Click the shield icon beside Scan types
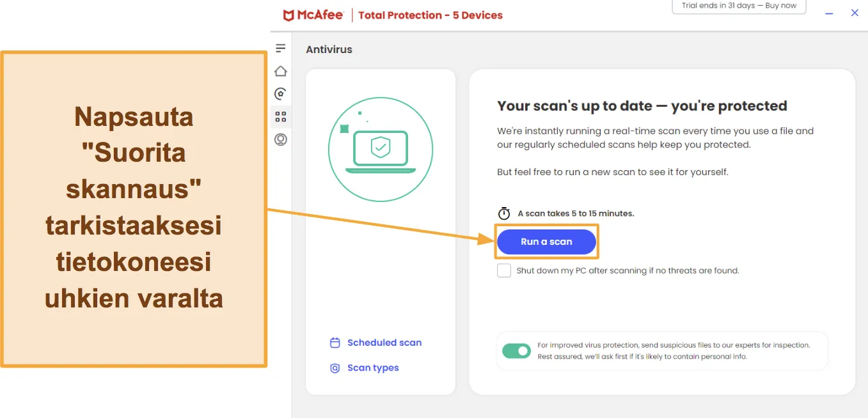Image resolution: width=868 pixels, height=418 pixels. (x=335, y=368)
